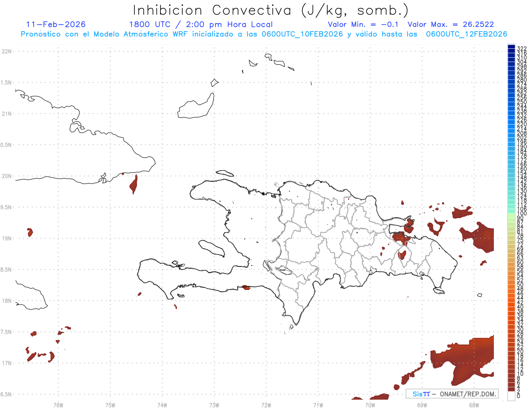
Task: Click the Tortuga island outline north of Haiti
Action: tap(225, 173)
